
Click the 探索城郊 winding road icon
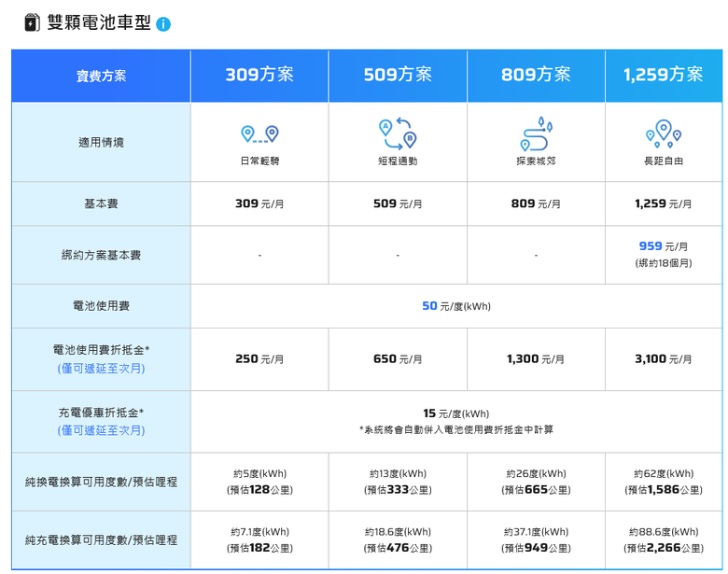point(536,133)
